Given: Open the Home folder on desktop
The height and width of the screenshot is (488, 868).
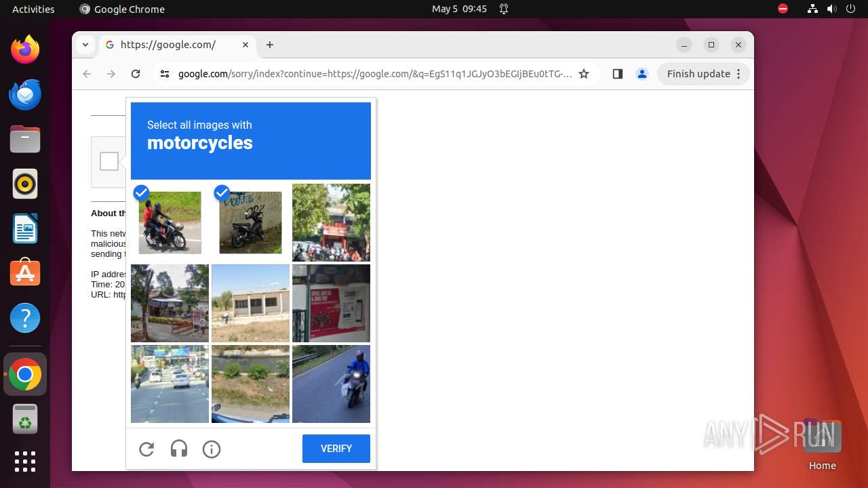Looking at the screenshot, I should coord(822,445).
